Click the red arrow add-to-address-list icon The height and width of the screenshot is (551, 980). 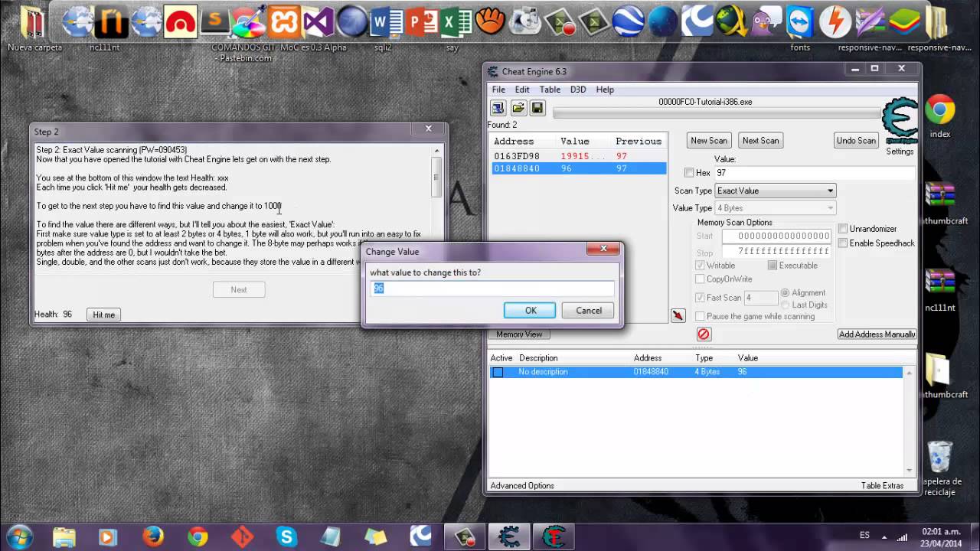[x=678, y=315]
